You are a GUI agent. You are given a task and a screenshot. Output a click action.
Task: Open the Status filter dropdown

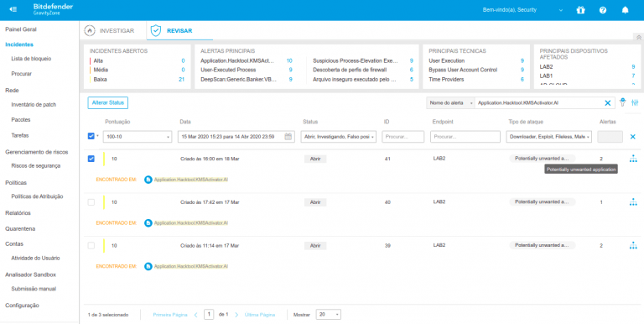click(x=339, y=137)
